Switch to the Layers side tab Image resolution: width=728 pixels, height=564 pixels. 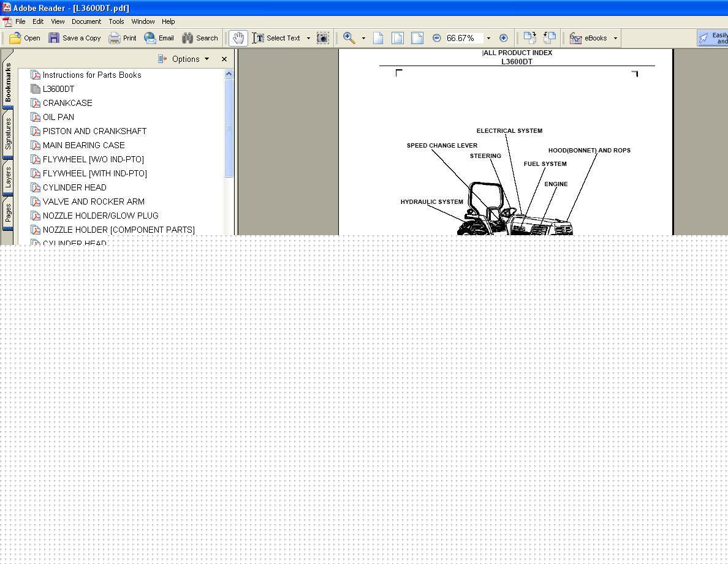click(8, 177)
